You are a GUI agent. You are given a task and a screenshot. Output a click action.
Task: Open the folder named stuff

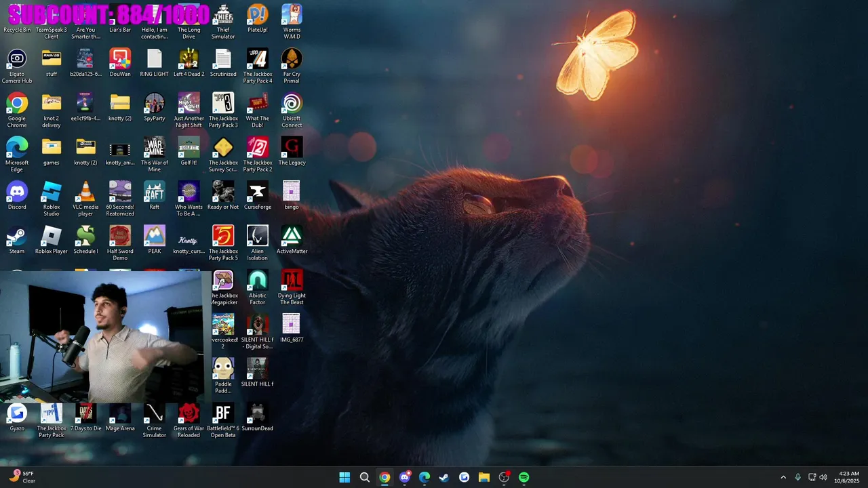tap(52, 63)
